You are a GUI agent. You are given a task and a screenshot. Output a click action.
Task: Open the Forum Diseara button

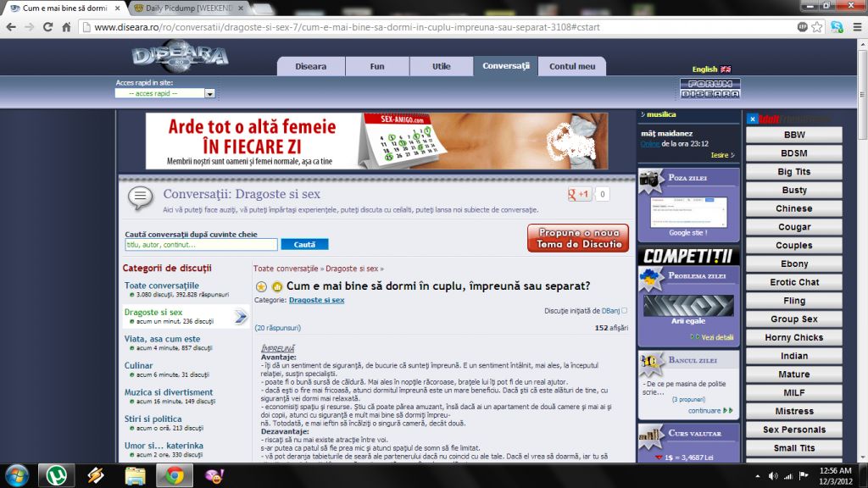(x=710, y=88)
